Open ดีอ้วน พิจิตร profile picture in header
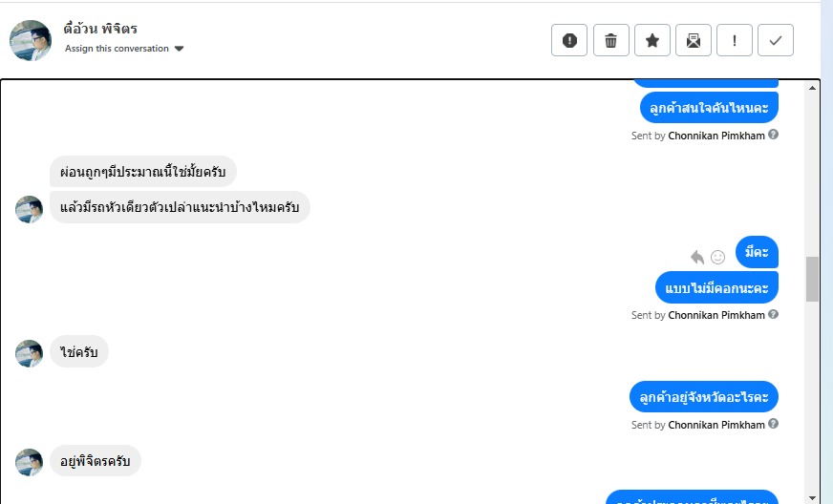The width and height of the screenshot is (833, 504). 31,40
